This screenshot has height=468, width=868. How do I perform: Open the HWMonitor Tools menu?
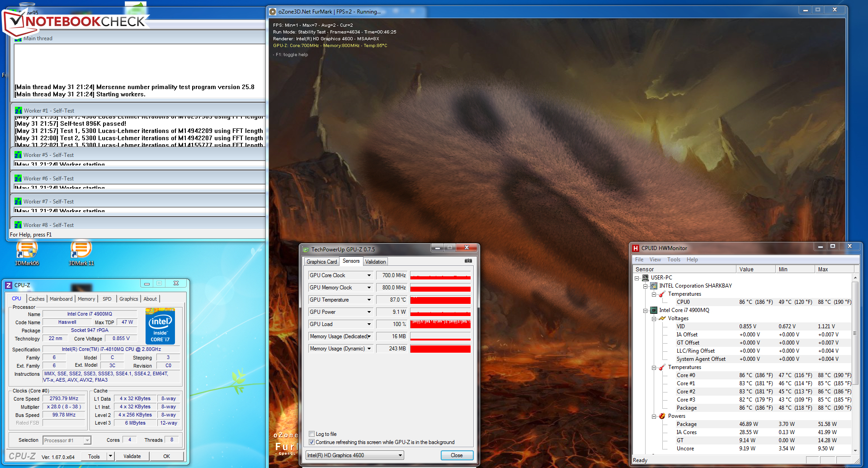674,260
